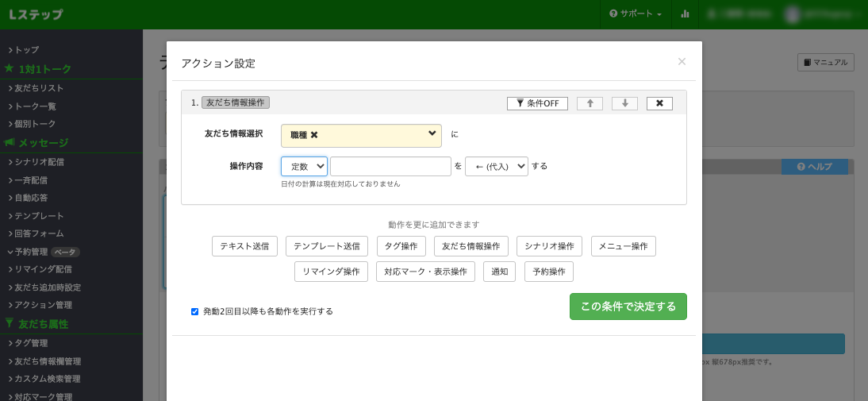This screenshot has width=868, height=401.
Task: Open the サポート menu in the top bar
Action: point(636,14)
